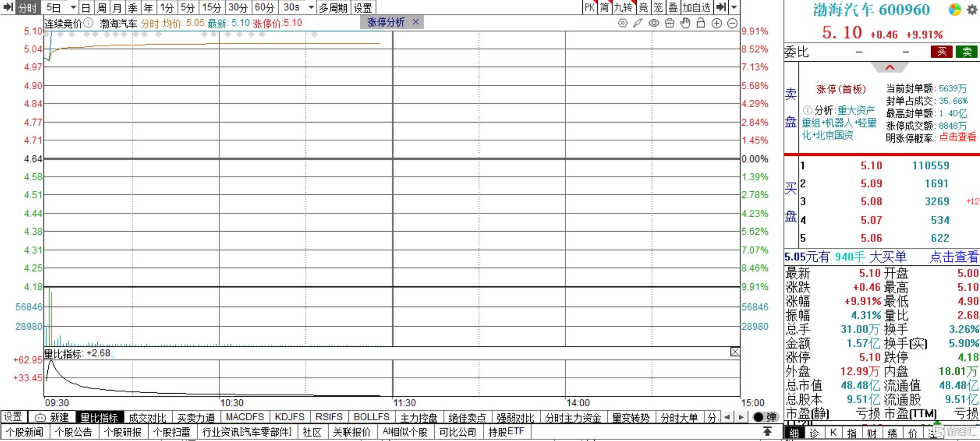Click the 点击查看 large order link
The image size is (980, 441).
(953, 257)
